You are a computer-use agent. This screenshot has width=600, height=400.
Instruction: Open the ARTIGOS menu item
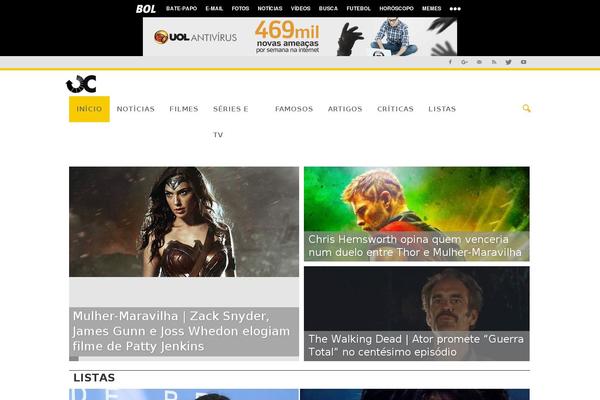(x=345, y=109)
